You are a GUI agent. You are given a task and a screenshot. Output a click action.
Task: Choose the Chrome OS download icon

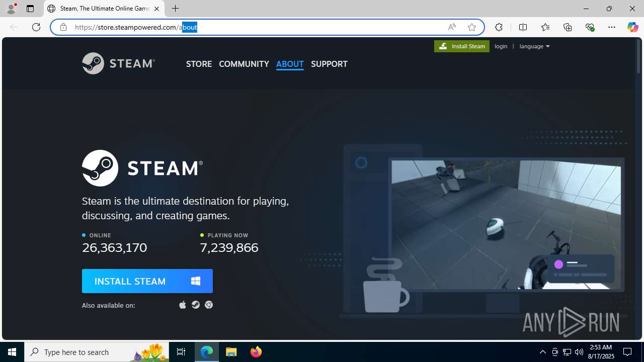click(209, 305)
